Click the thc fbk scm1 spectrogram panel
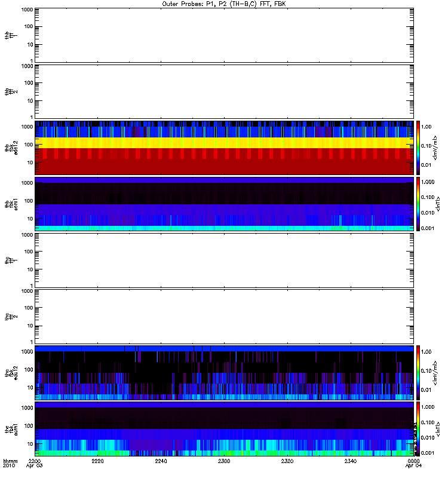Screen dimensions: 448x478 224,429
